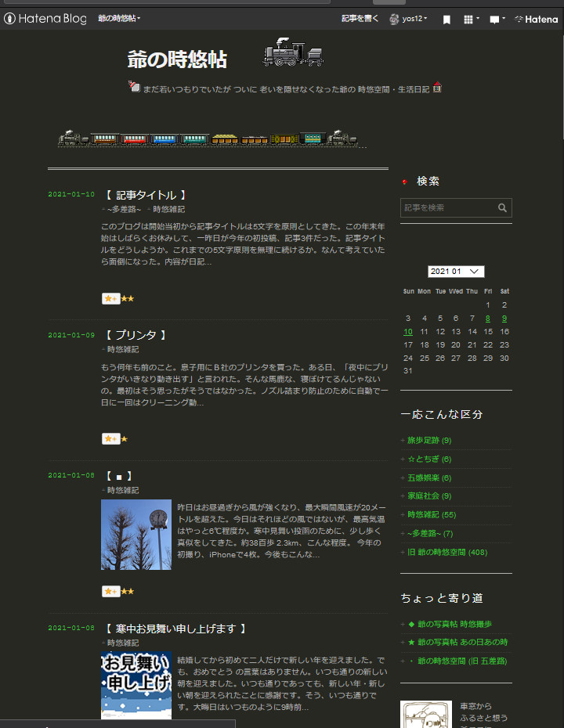564x728 pixels.
Task: Open article 寒中お見舞い申し上げます
Action: [x=175, y=629]
